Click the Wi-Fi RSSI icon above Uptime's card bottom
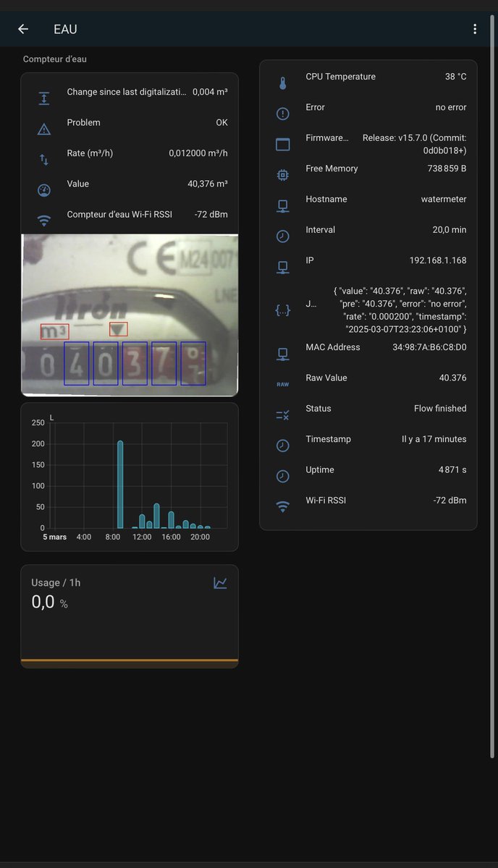 (283, 507)
